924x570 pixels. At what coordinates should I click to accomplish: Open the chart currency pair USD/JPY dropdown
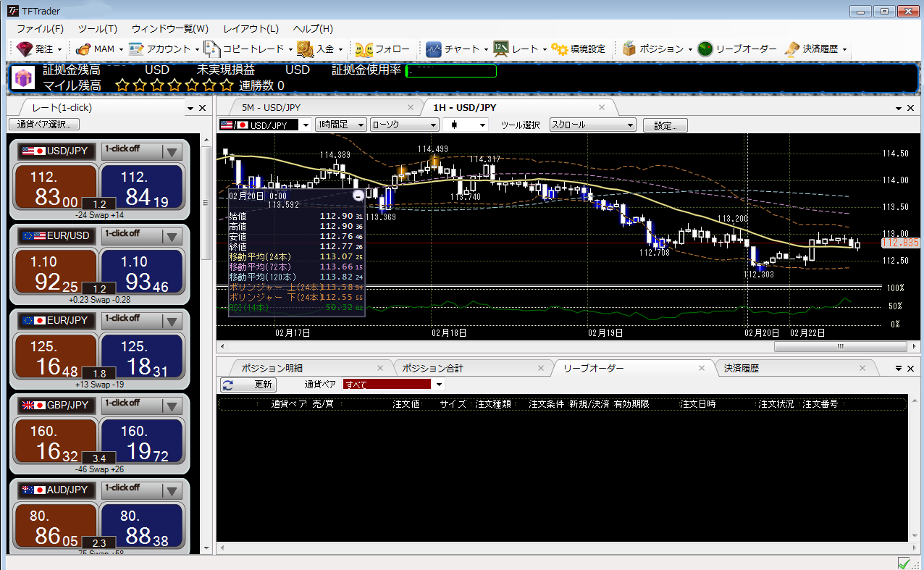265,125
